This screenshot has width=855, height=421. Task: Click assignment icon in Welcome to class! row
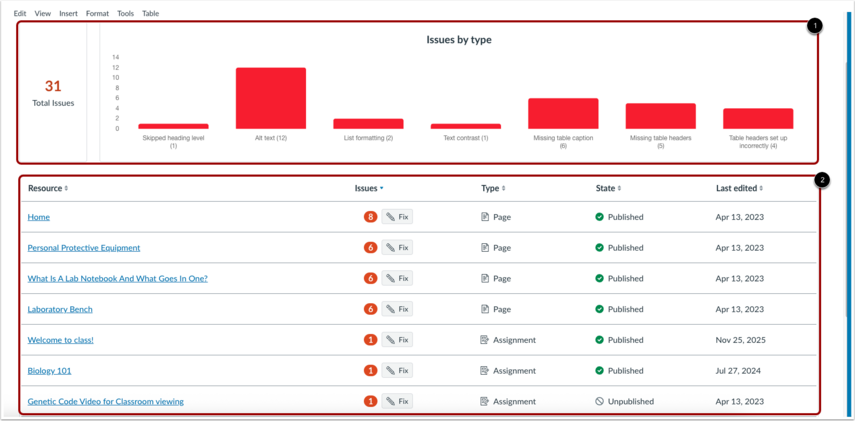485,340
